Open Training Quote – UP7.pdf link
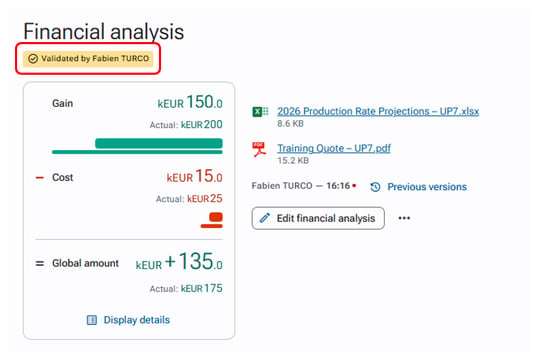The image size is (541, 364). [x=334, y=148]
